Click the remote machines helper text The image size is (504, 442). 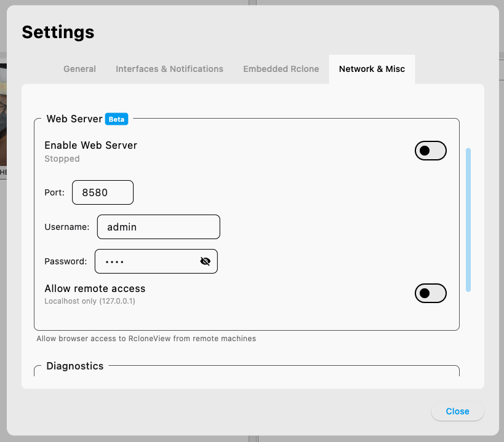pyautogui.click(x=146, y=338)
